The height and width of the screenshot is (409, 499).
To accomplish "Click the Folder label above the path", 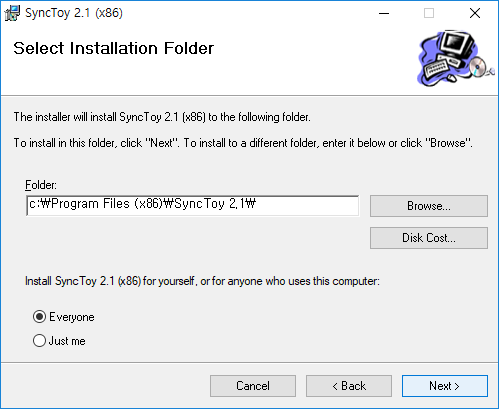I will [x=41, y=185].
